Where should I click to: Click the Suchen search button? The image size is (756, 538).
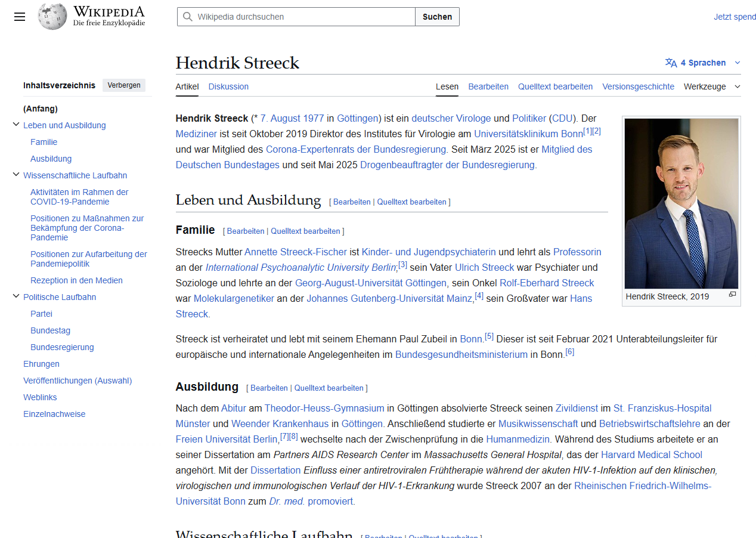437,17
